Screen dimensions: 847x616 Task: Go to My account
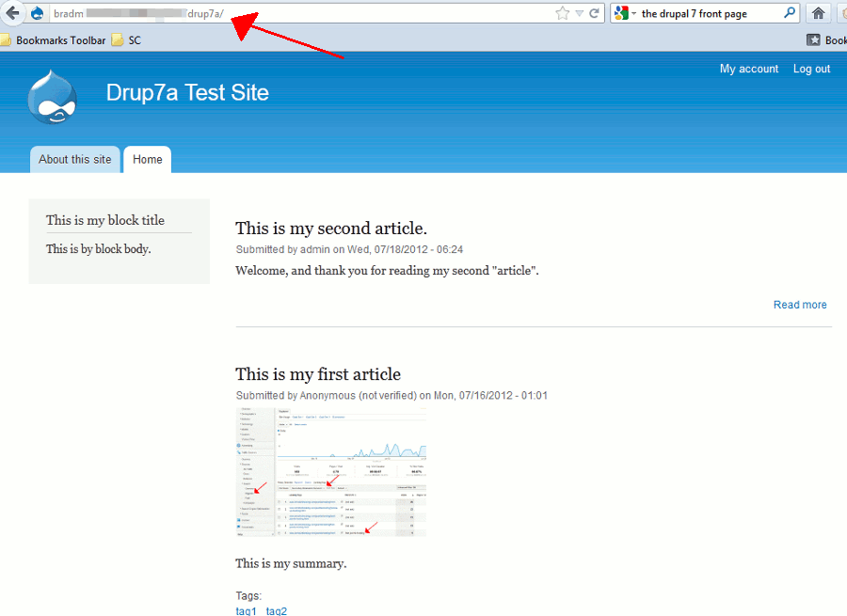pos(749,69)
